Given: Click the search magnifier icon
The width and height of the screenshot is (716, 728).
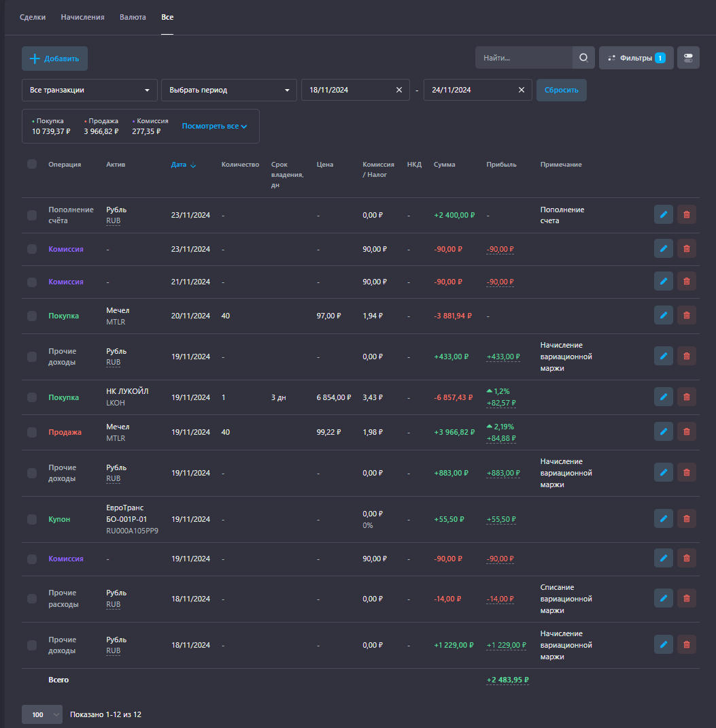Looking at the screenshot, I should (x=583, y=58).
